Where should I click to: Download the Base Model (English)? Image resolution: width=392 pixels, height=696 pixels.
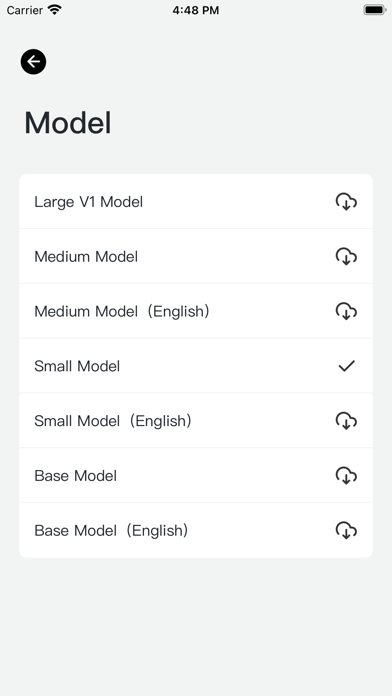(x=346, y=530)
